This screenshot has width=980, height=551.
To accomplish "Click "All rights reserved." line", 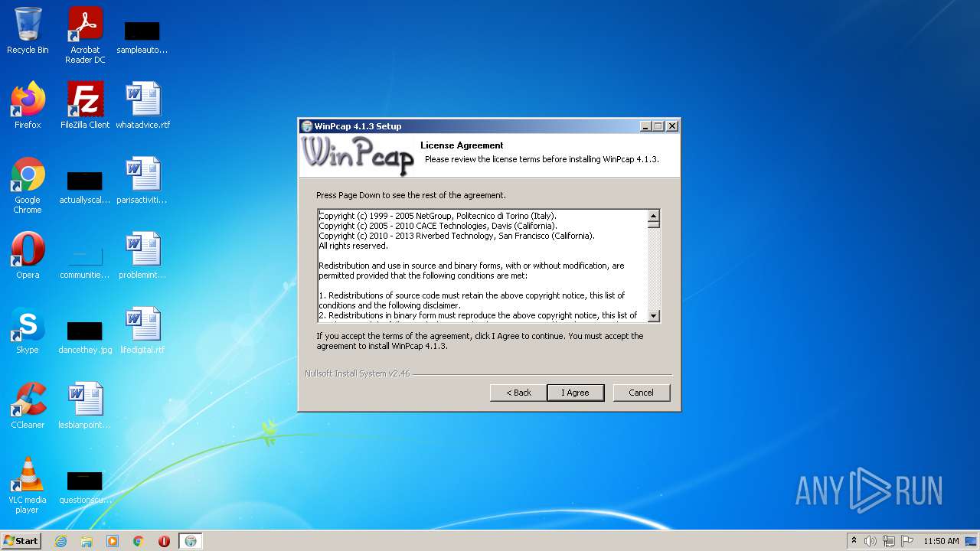I will point(353,246).
